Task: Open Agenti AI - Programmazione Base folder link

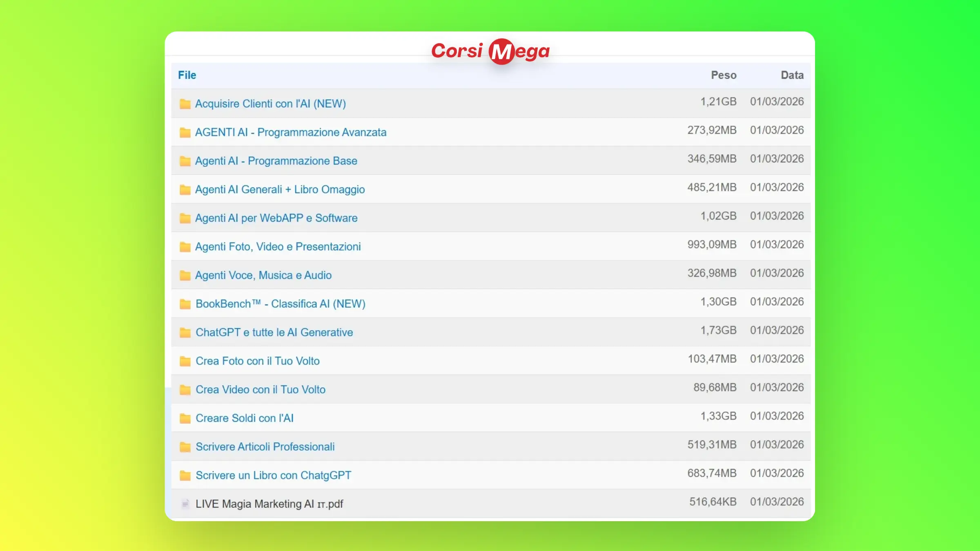Action: tap(276, 161)
